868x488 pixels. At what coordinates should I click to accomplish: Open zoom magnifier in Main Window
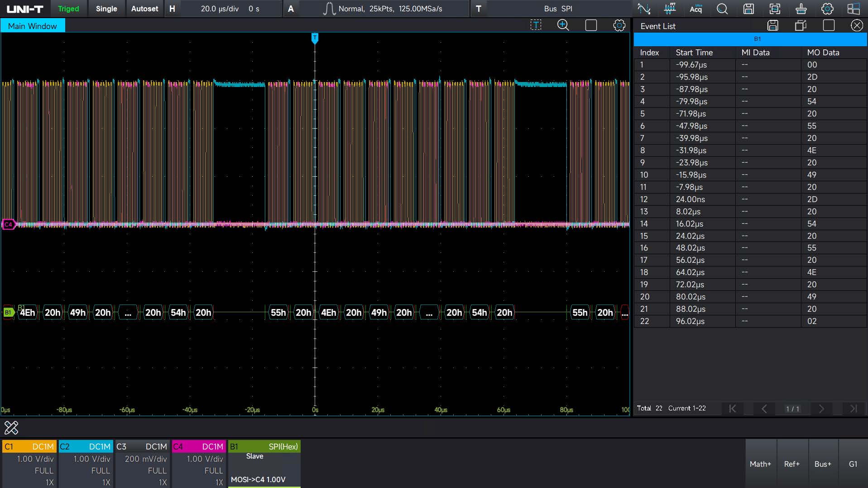pyautogui.click(x=563, y=25)
